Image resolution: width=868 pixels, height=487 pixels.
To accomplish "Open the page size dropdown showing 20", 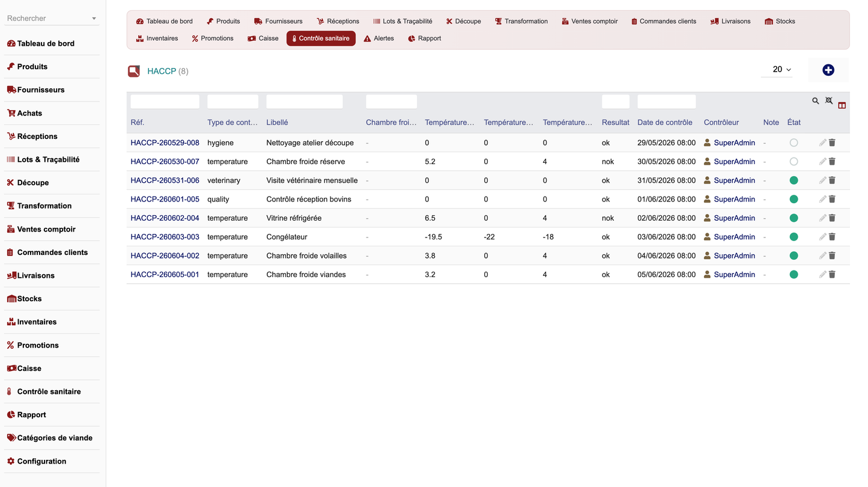I will [777, 70].
